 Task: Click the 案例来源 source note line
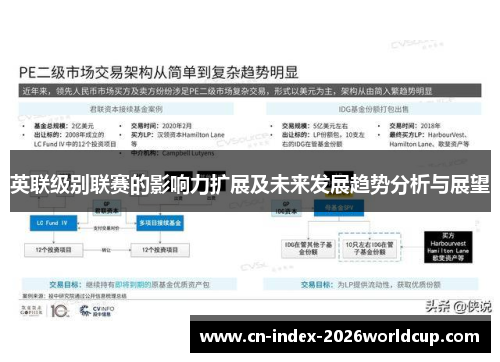pos(74,296)
